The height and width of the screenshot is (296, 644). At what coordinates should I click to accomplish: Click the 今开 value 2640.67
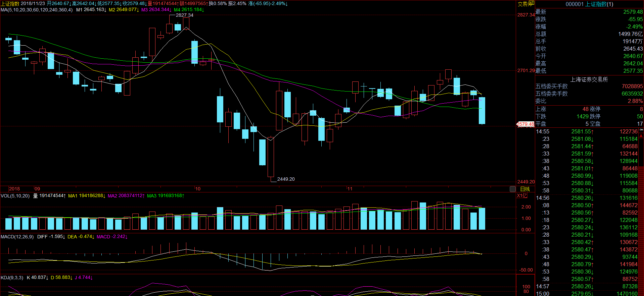(x=633, y=56)
